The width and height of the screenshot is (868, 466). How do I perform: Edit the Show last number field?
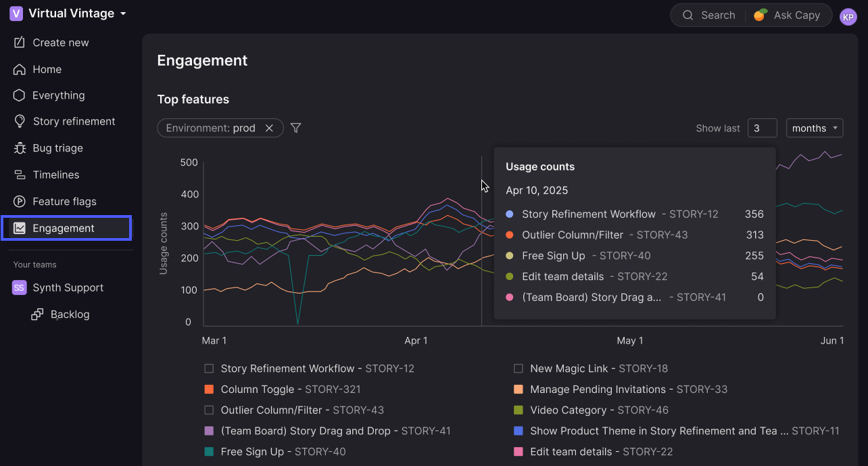pyautogui.click(x=762, y=128)
